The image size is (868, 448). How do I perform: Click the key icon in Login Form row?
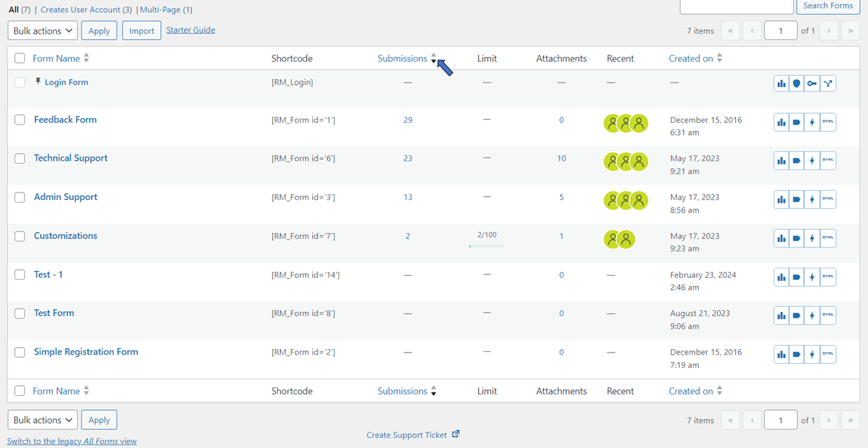point(812,83)
